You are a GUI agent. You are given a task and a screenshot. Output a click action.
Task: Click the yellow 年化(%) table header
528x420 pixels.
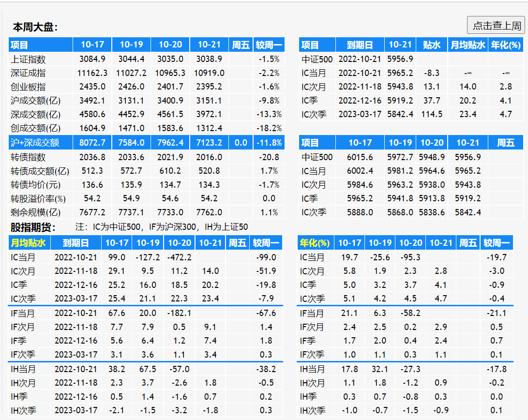tap(315, 242)
